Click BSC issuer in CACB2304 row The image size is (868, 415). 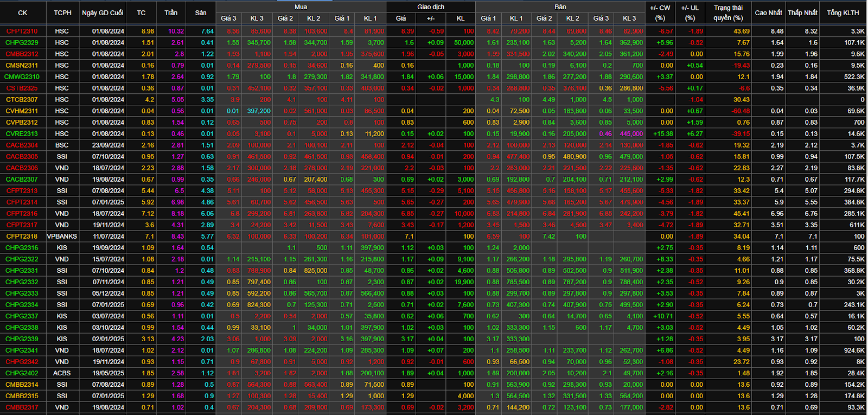[x=62, y=145]
